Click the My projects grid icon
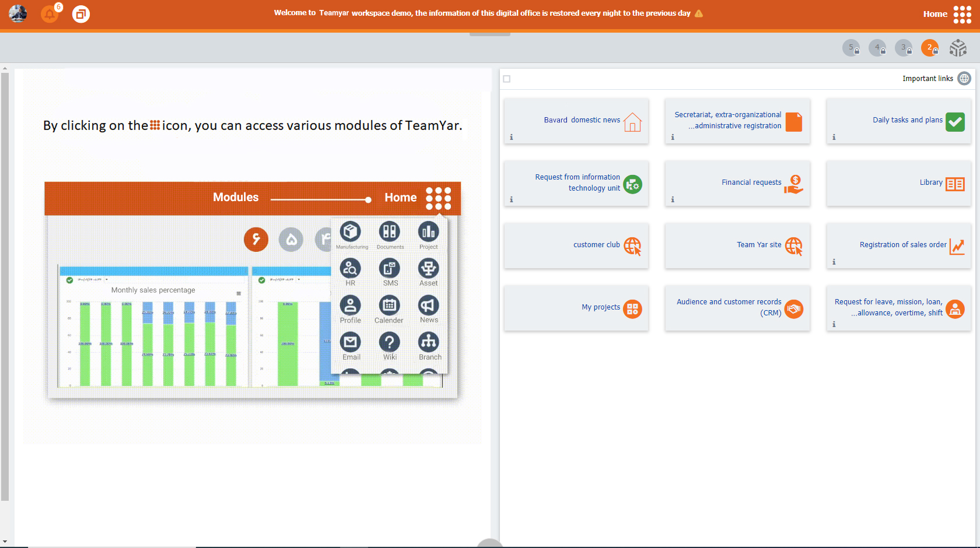980x548 pixels. point(632,309)
